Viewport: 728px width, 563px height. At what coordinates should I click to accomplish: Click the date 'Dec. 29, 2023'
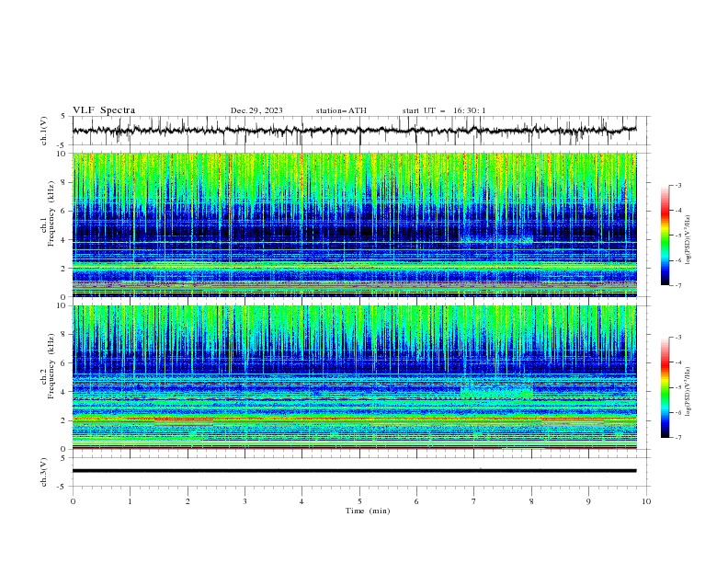256,110
